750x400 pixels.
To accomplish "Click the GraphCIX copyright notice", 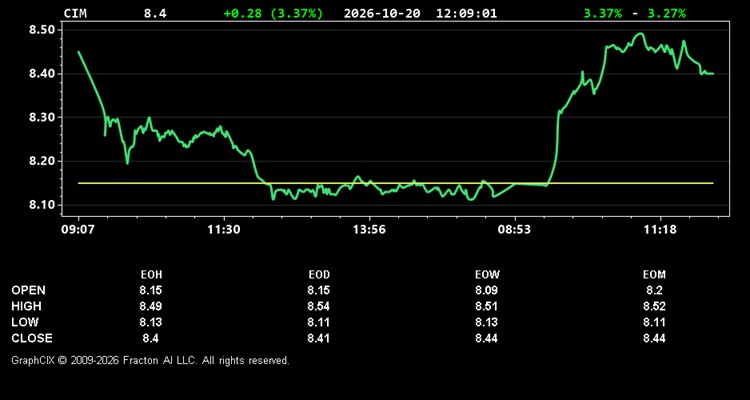I will click(150, 360).
